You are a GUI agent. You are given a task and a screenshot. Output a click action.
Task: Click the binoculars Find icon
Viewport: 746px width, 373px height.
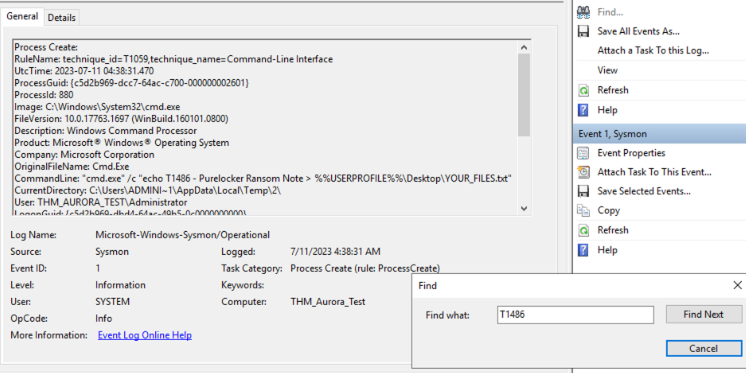[x=583, y=12]
